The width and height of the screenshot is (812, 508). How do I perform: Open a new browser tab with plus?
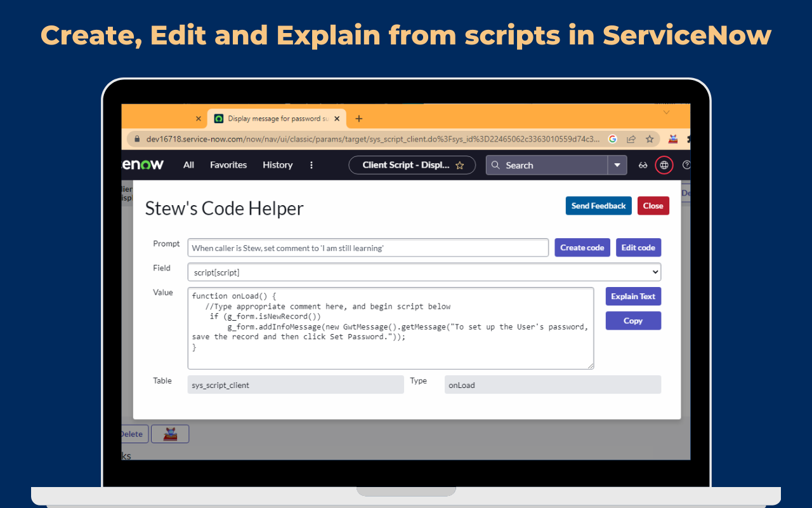point(358,119)
